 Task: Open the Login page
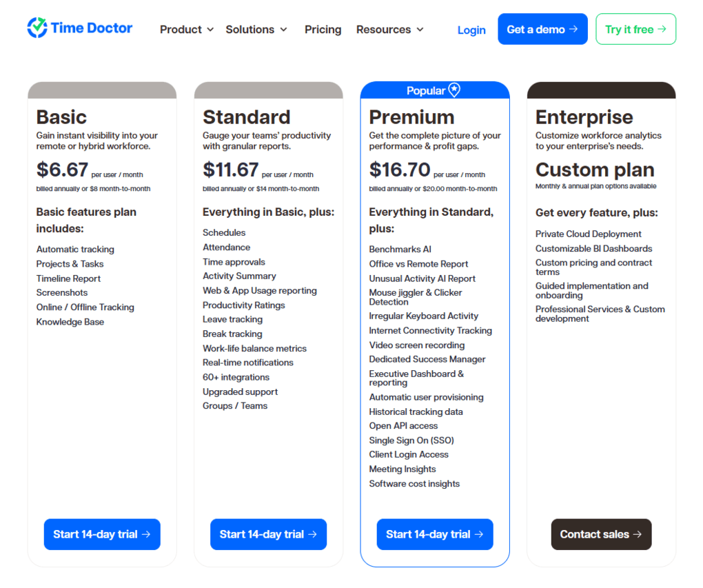point(471,30)
